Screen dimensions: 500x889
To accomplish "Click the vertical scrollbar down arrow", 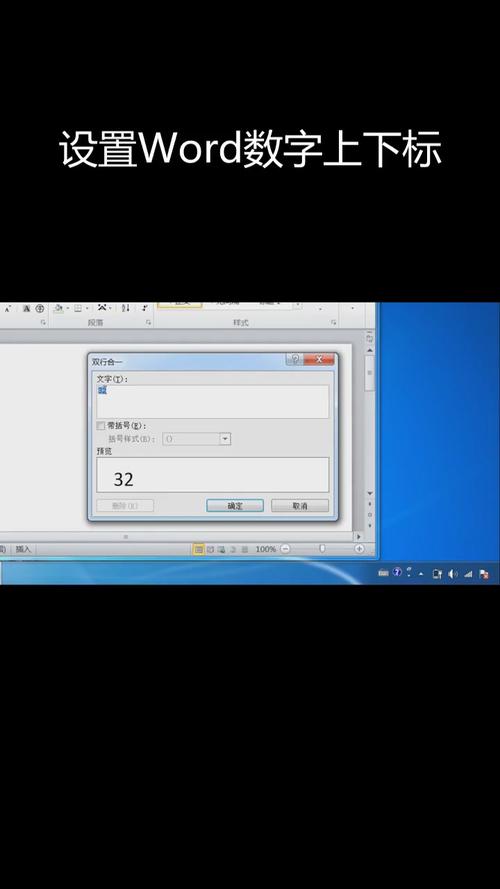I will point(370,493).
